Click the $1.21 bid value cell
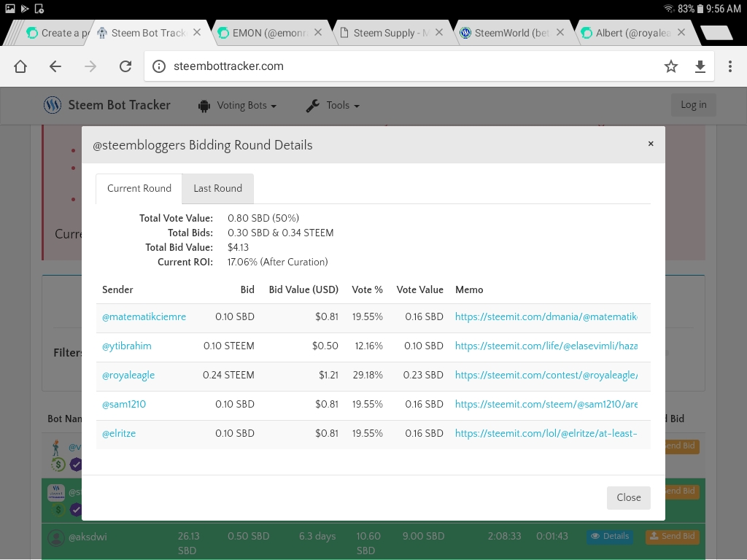Screen dimensions: 747x560 328,376
